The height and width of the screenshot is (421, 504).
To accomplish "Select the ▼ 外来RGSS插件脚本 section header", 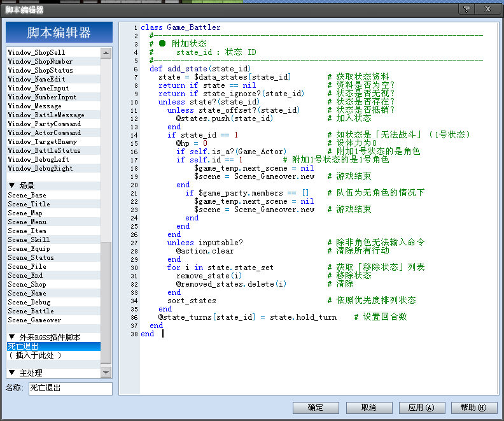I will point(53,337).
